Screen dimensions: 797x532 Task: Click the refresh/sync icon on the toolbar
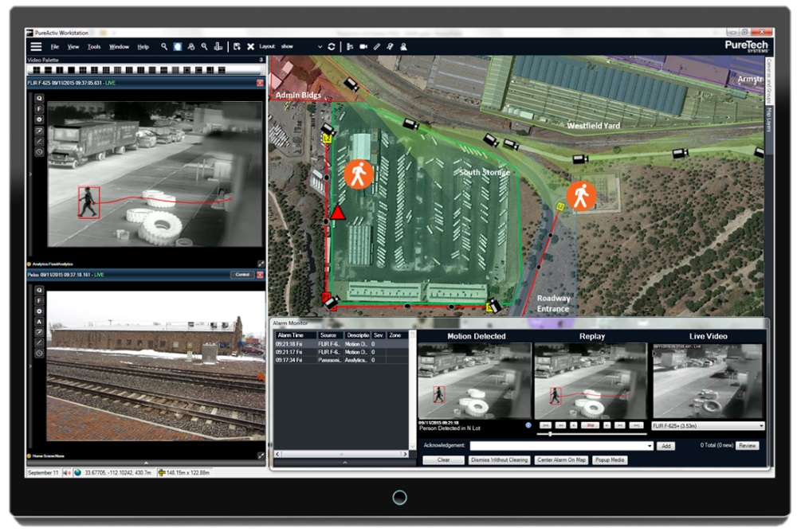(332, 46)
